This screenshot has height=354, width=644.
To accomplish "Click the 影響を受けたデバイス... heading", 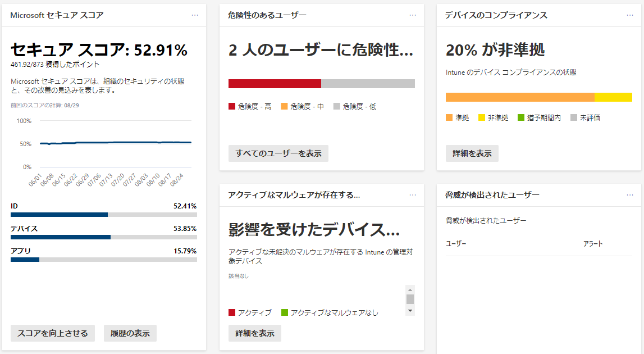I will pos(314,229).
